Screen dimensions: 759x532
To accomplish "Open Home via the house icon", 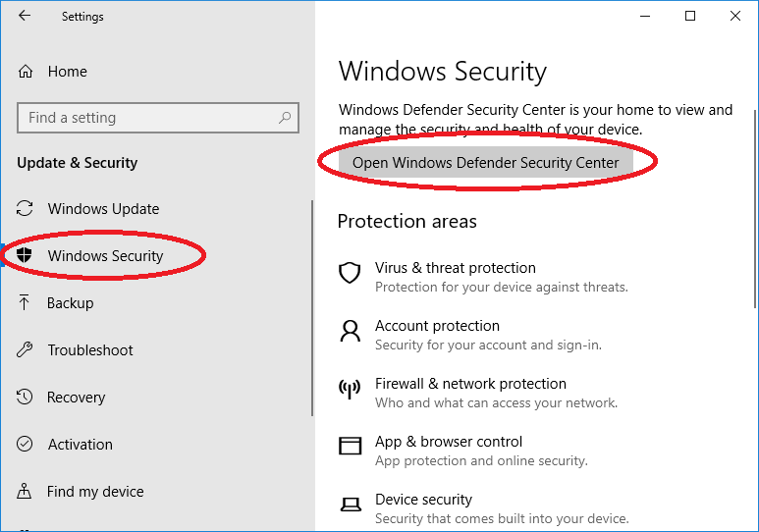I will (x=26, y=72).
